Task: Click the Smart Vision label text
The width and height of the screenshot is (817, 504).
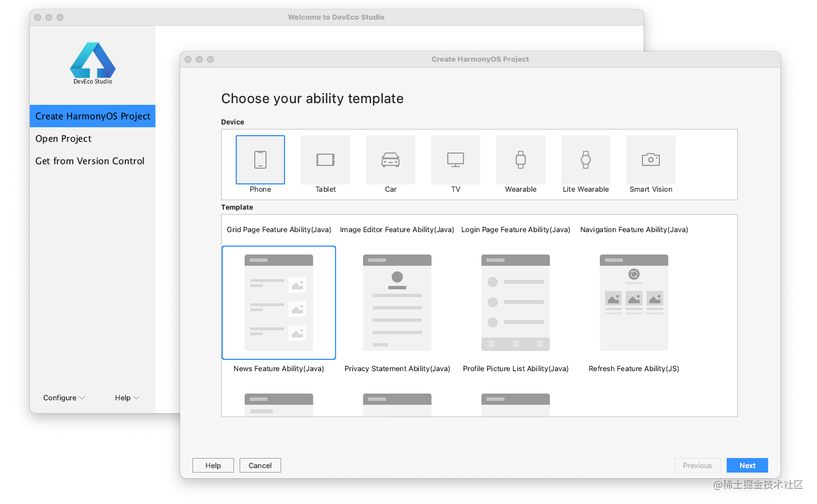Action: pyautogui.click(x=651, y=189)
